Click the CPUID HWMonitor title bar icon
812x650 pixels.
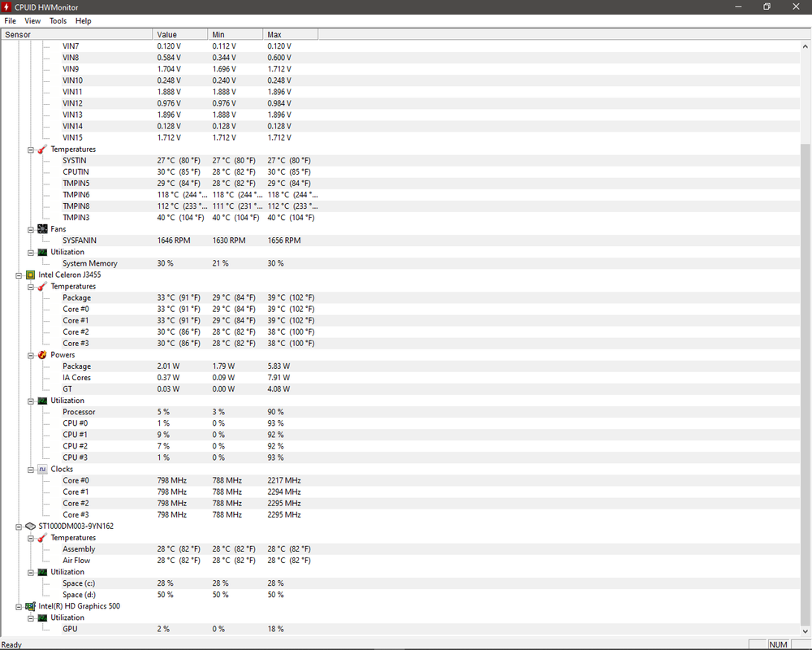(6, 6)
